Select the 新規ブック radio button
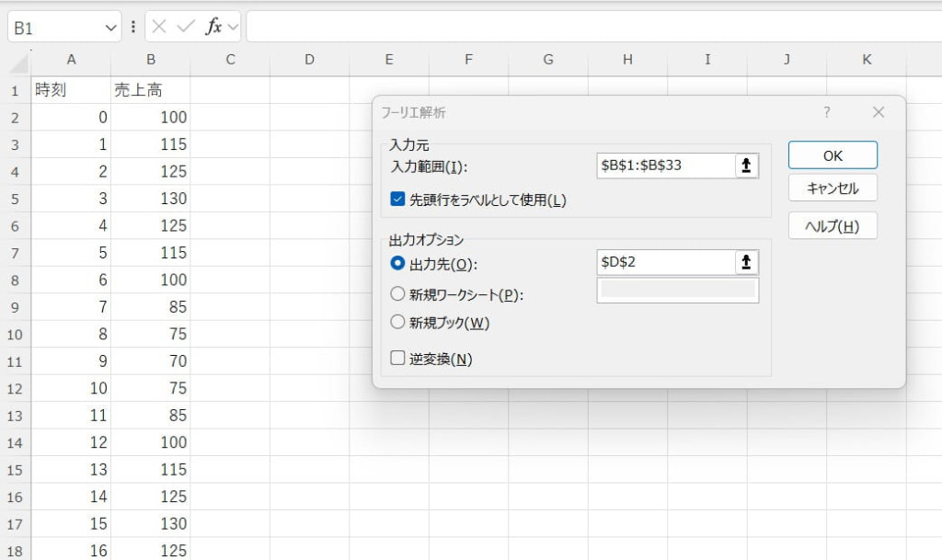942x560 pixels. click(397, 322)
